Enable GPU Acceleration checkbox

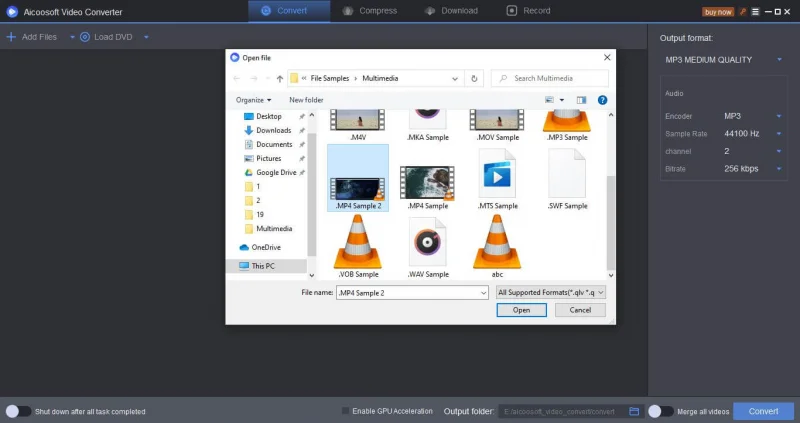(346, 411)
